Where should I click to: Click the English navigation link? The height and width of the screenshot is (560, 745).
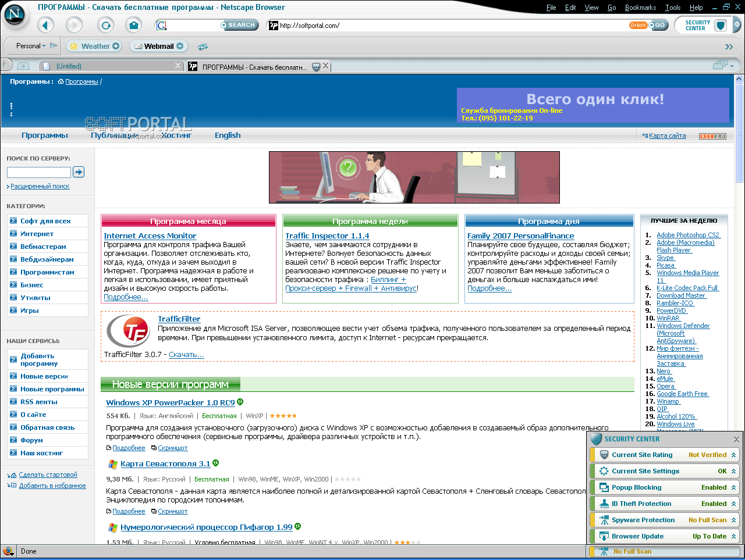point(228,135)
